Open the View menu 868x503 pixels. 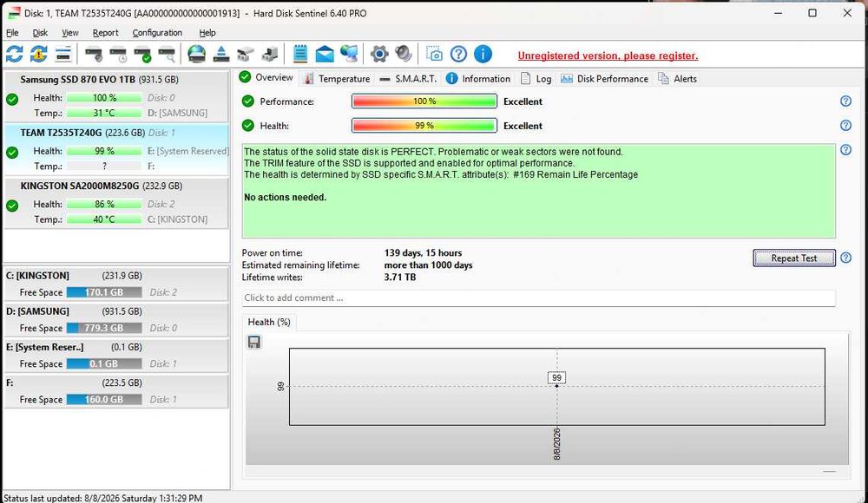coord(69,33)
